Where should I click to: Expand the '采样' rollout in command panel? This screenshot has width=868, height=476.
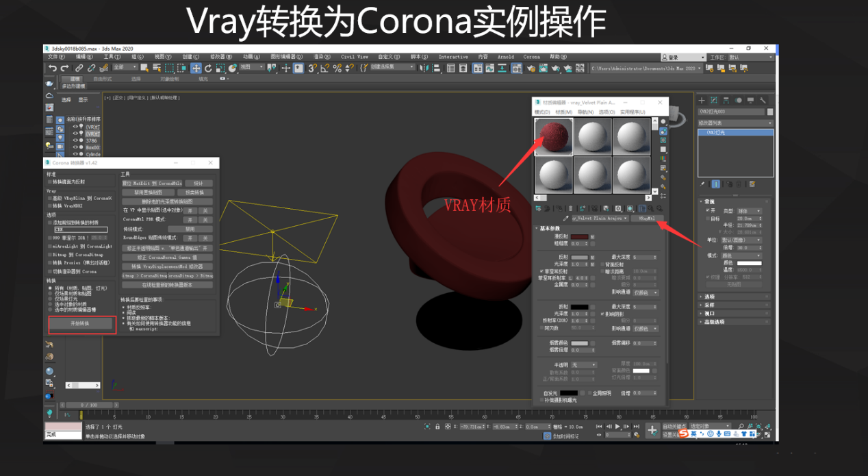point(735,305)
